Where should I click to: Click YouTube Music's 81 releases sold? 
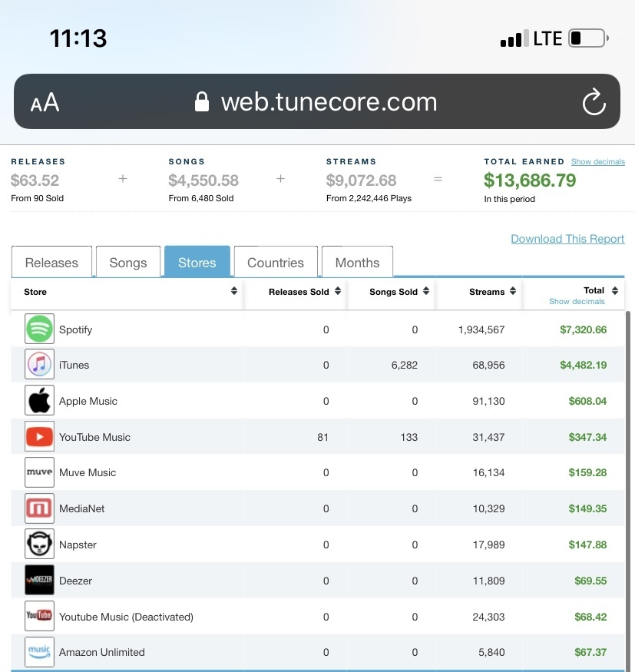pos(322,437)
